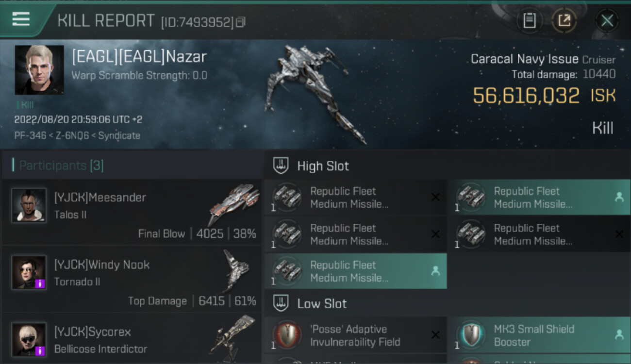This screenshot has height=364, width=631.
Task: Select Windy Nook's pilot portrait
Action: click(x=29, y=272)
